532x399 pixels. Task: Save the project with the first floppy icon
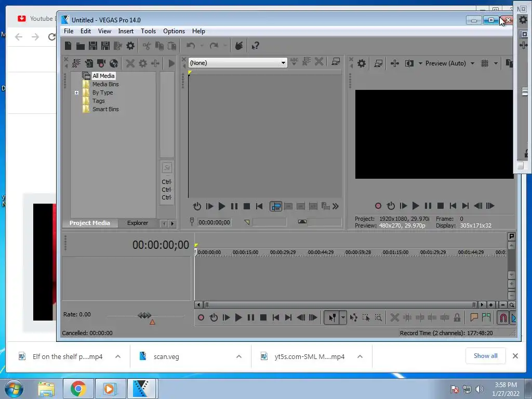(92, 46)
